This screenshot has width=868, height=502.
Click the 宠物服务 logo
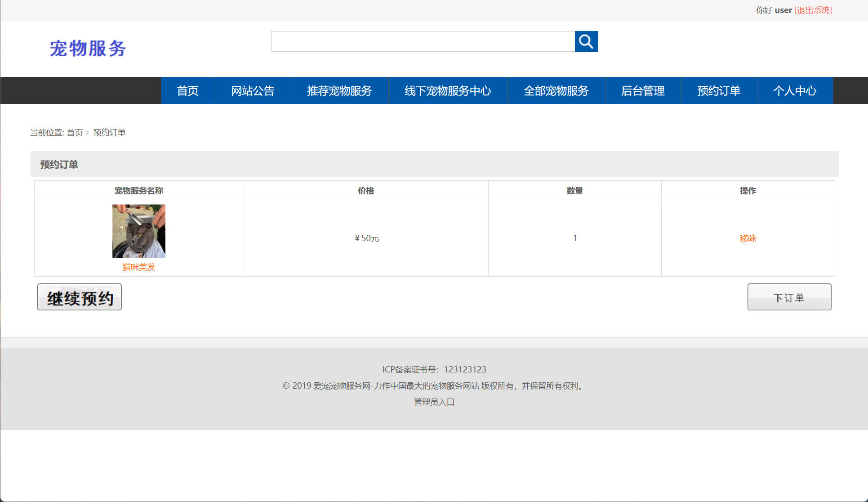(88, 49)
